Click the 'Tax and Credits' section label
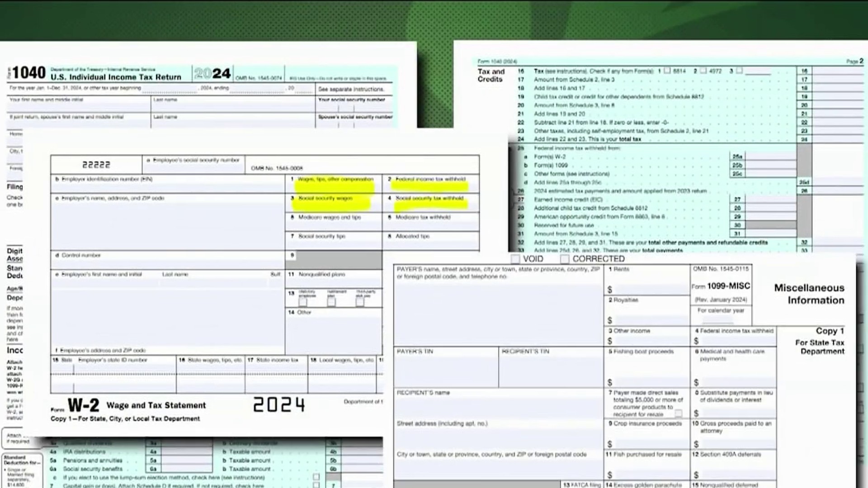868x488 pixels. [491, 75]
